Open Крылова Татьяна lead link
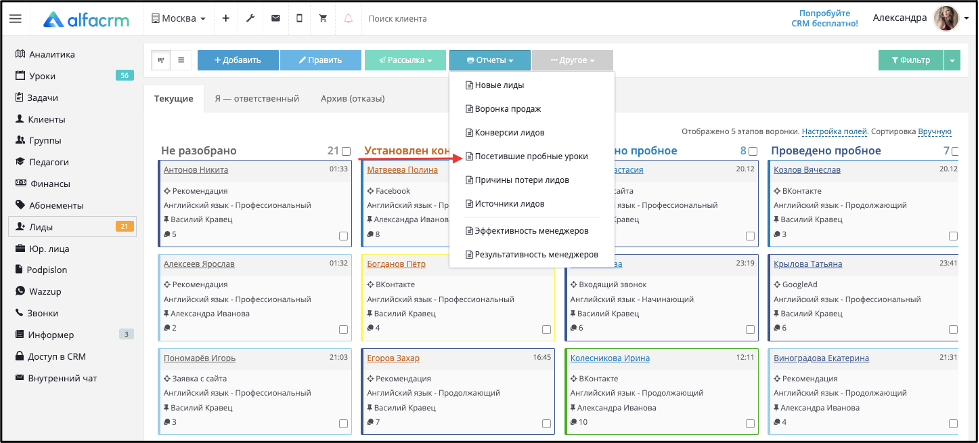The image size is (979, 443). [808, 264]
